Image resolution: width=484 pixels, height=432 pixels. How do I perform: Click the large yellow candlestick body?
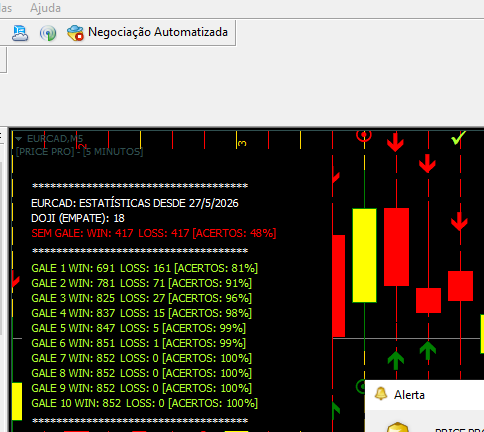[x=364, y=255]
